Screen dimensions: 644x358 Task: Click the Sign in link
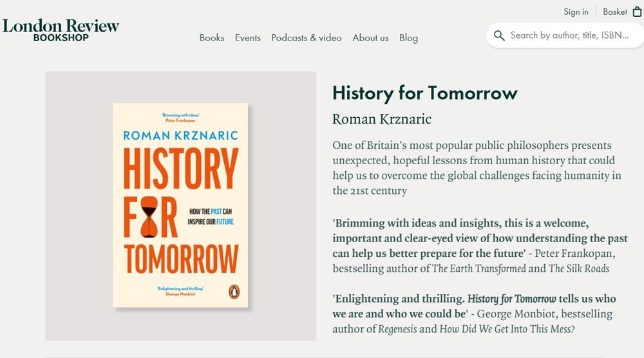click(576, 12)
